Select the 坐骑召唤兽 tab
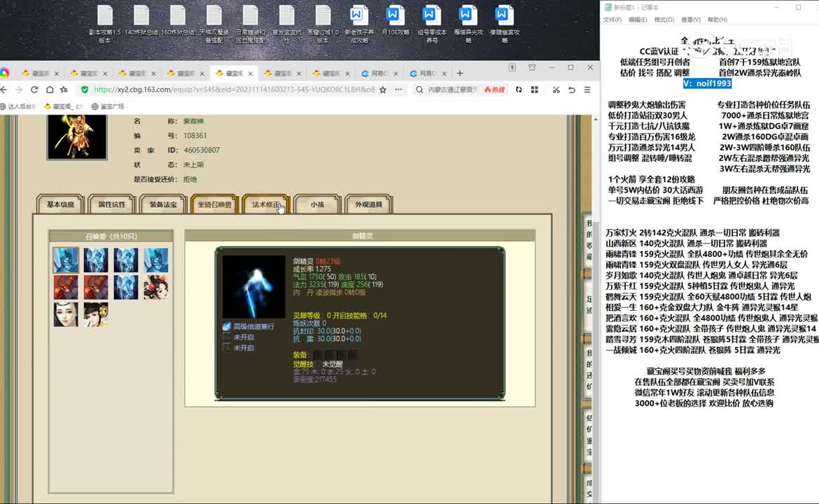819x504 pixels. [215, 204]
